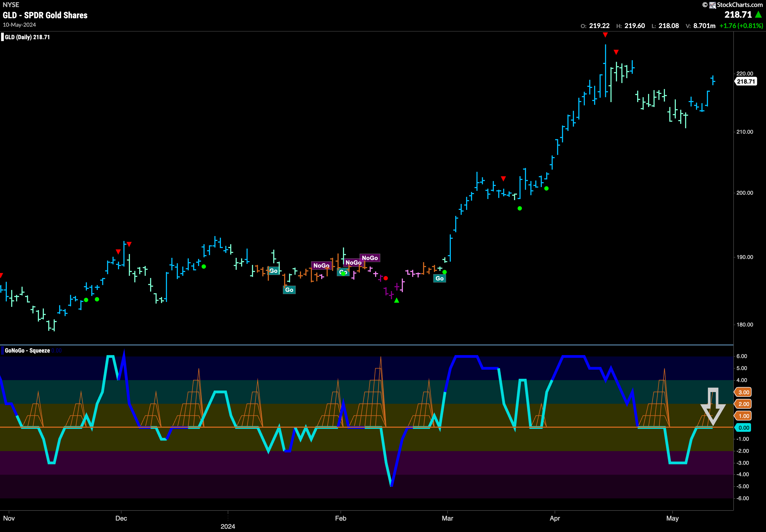
Task: Click the green triangle below mid-February low
Action: click(397, 300)
